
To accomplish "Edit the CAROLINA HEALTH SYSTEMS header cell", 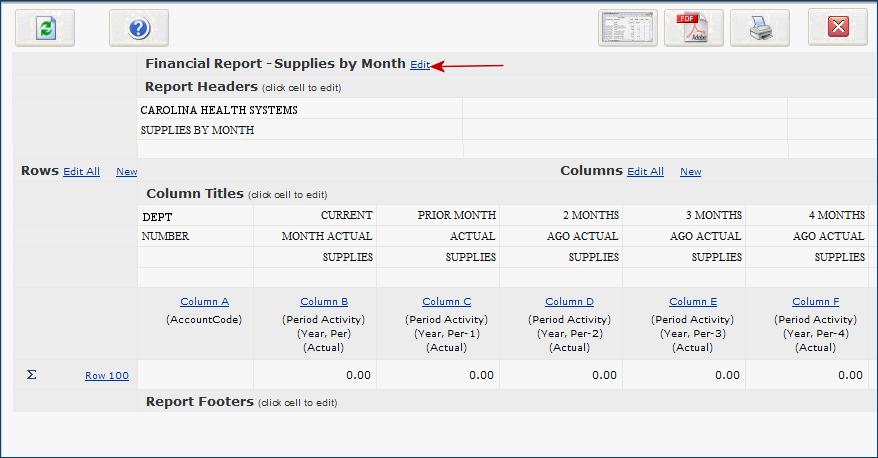I will pyautogui.click(x=219, y=110).
